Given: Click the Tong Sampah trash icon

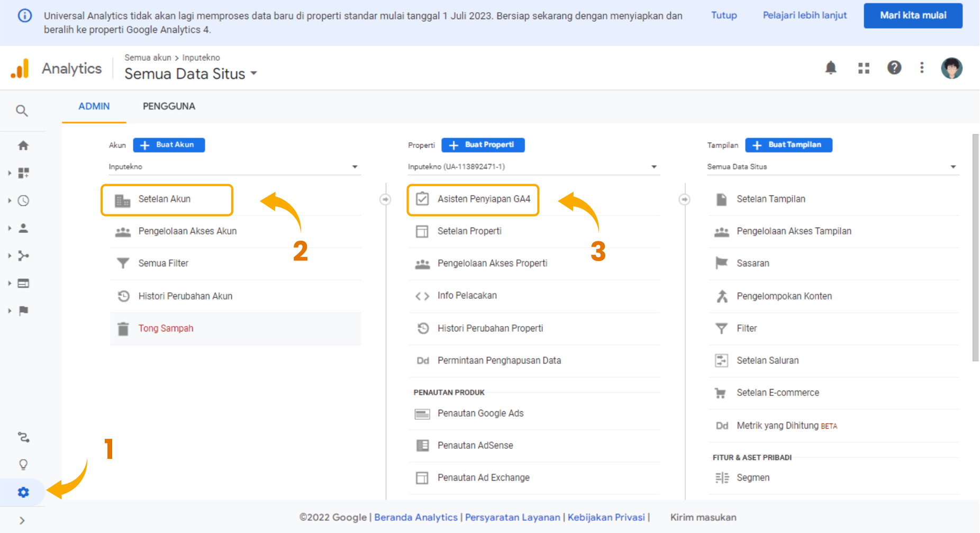Looking at the screenshot, I should [123, 329].
